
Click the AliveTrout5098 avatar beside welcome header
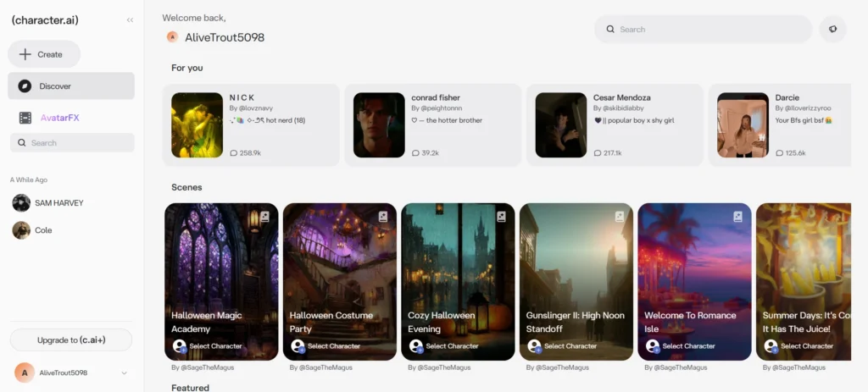(x=173, y=37)
